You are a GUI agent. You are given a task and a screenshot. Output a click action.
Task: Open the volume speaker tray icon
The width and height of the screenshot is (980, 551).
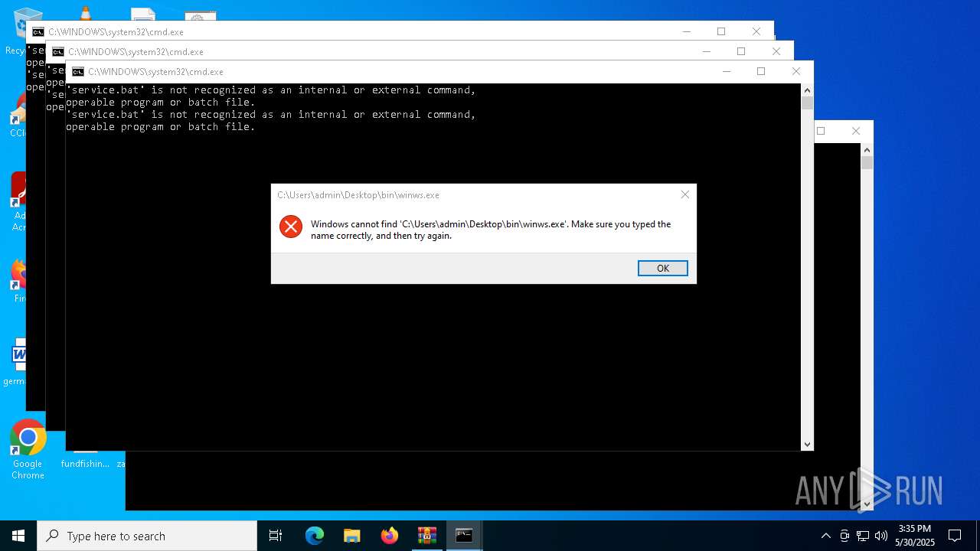coord(881,536)
